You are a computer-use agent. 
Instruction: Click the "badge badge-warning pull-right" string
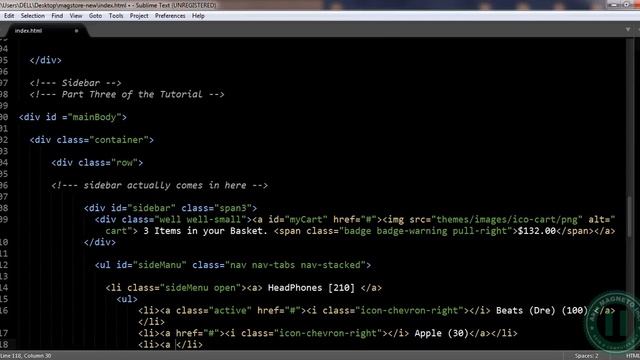pos(426,231)
